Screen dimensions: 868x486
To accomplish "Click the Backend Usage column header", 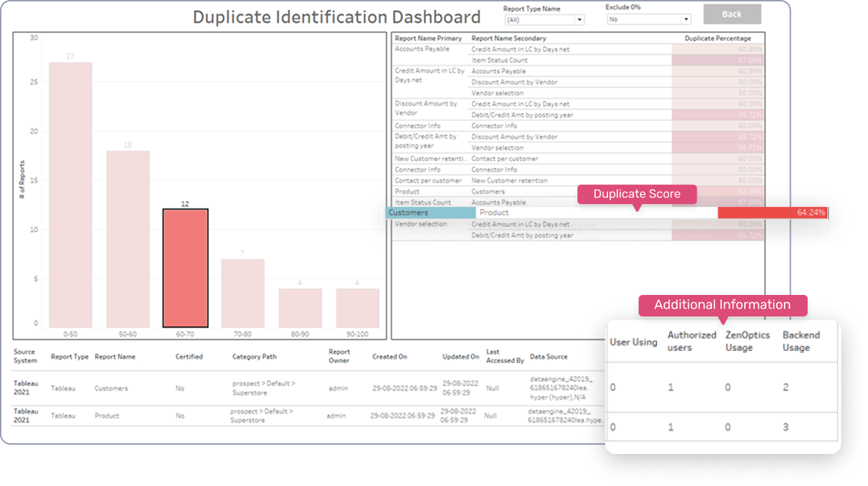I will click(x=801, y=342).
